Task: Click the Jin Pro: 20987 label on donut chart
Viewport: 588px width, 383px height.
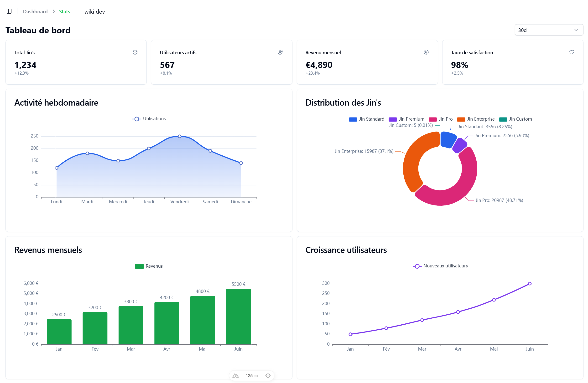Action: pyautogui.click(x=499, y=200)
